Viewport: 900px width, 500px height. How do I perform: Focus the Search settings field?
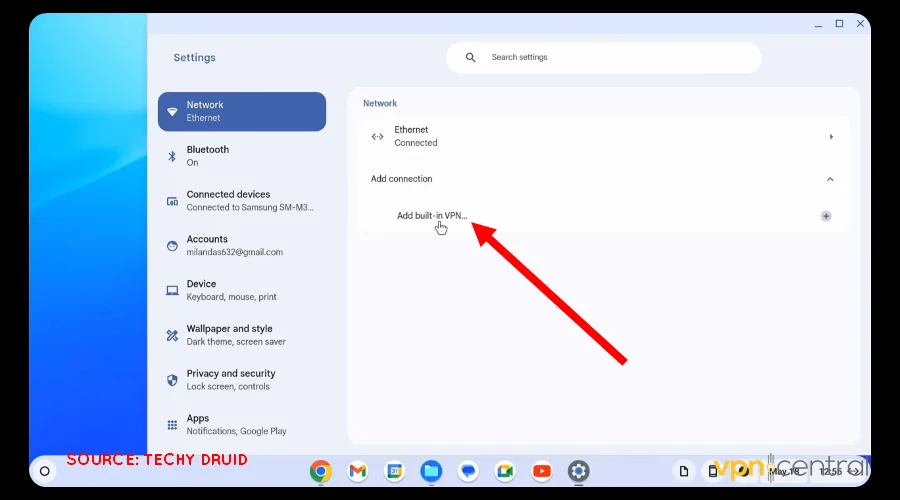[x=603, y=57]
